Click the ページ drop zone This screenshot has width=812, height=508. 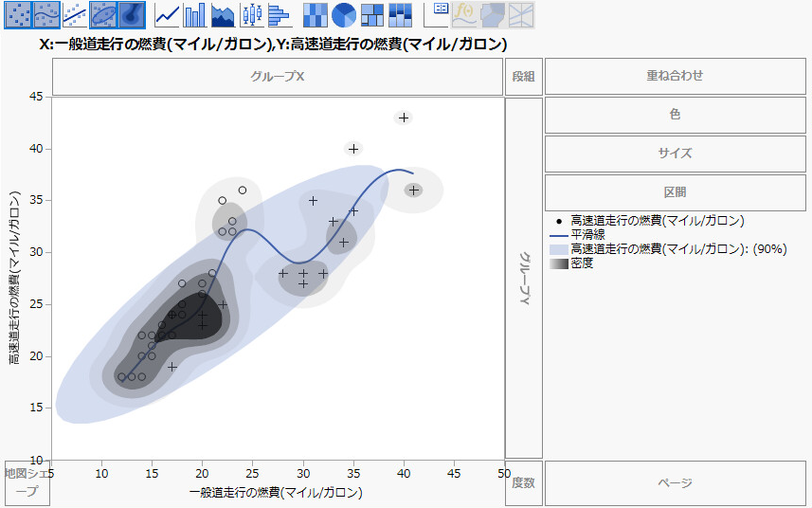676,483
